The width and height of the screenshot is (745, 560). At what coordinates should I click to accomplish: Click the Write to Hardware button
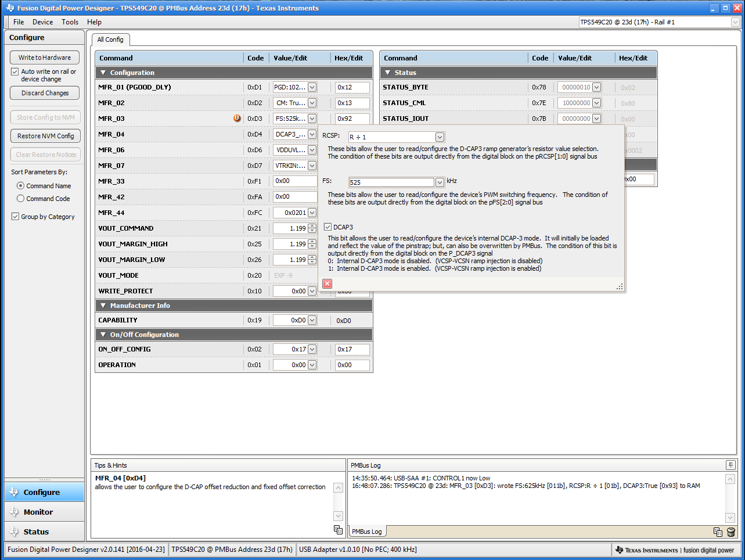pos(45,58)
